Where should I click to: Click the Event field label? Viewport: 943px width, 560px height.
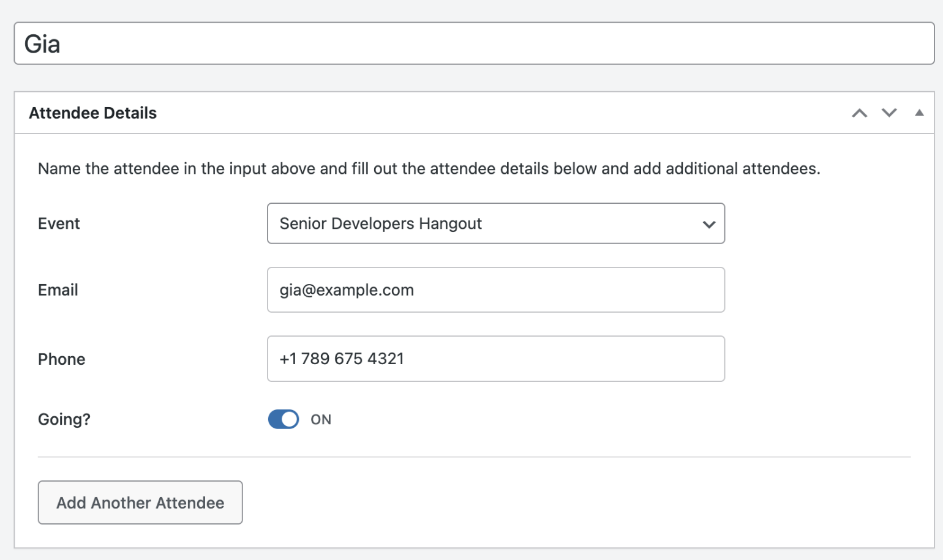click(59, 223)
